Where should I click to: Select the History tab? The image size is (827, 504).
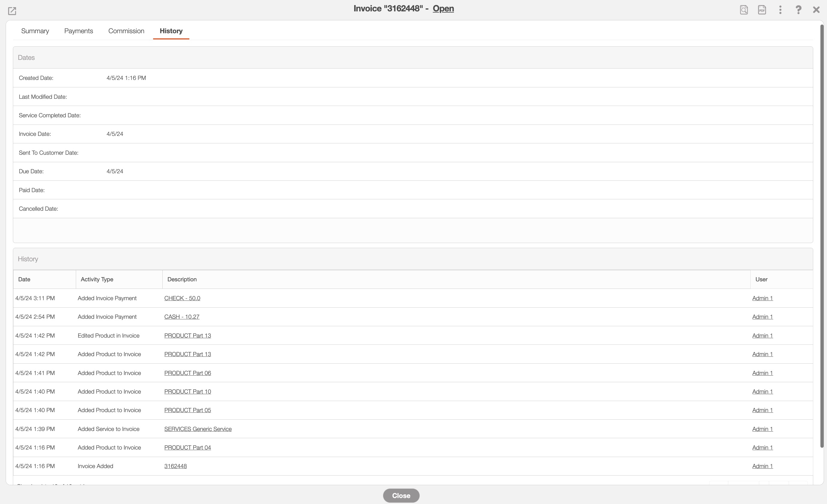[x=171, y=31]
